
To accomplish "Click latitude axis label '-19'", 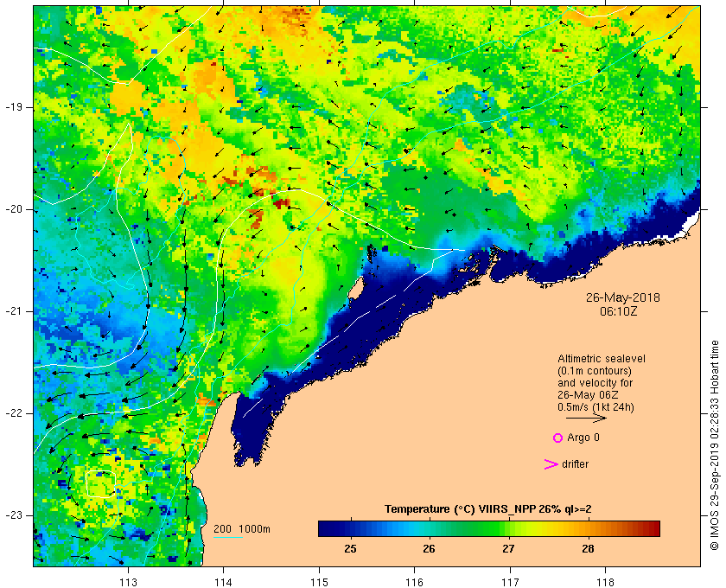I will pyautogui.click(x=13, y=107).
